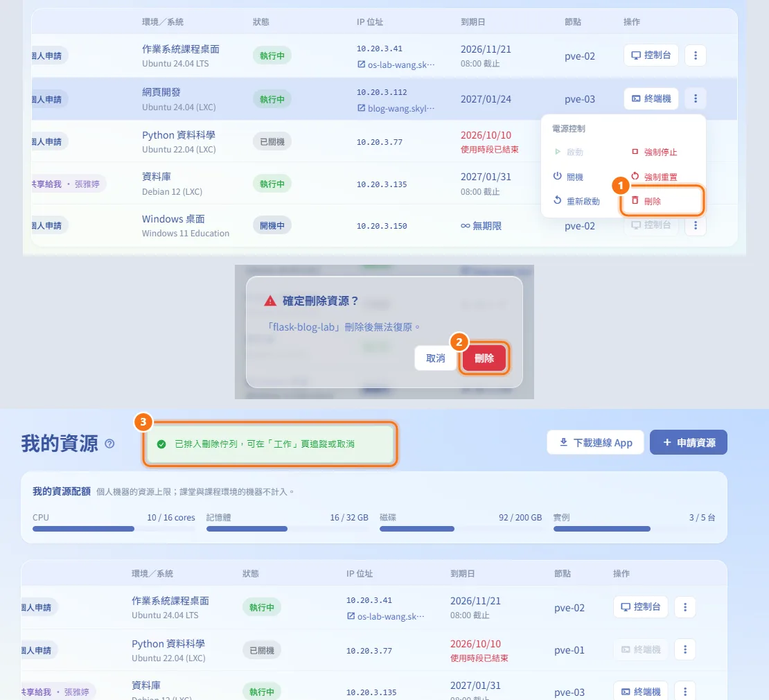Choose 強制停止 in the power control menu
Screen dimensions: 769x700
655,152
